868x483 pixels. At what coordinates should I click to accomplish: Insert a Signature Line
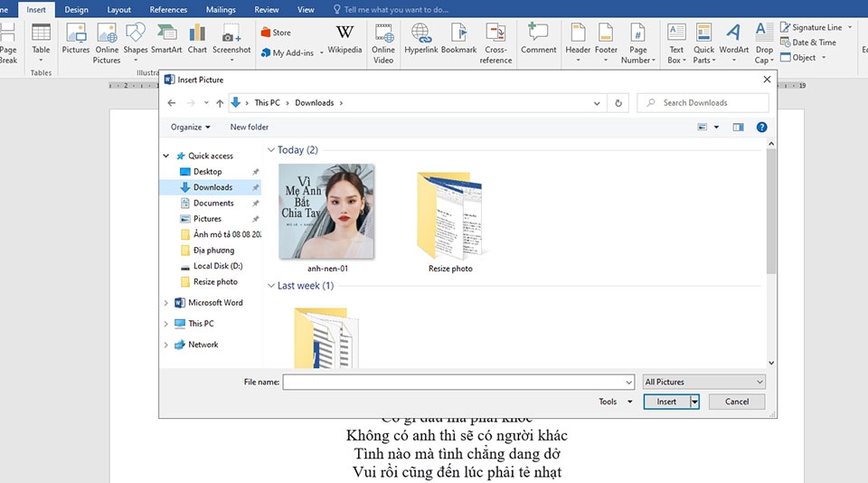click(x=816, y=27)
